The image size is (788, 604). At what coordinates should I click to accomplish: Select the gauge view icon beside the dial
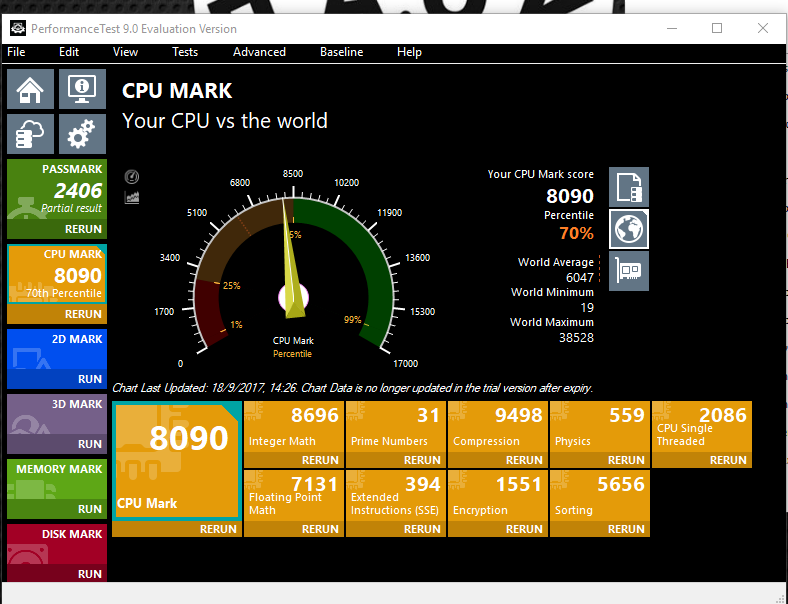[x=132, y=177]
